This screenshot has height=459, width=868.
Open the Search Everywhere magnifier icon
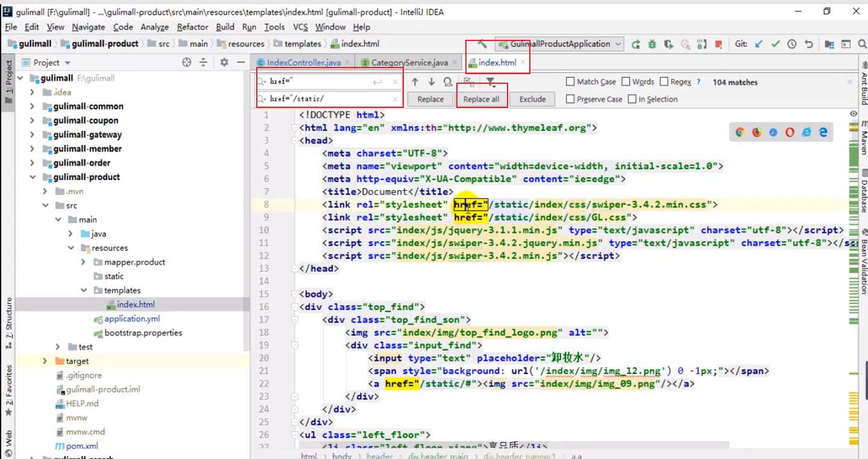862,44
